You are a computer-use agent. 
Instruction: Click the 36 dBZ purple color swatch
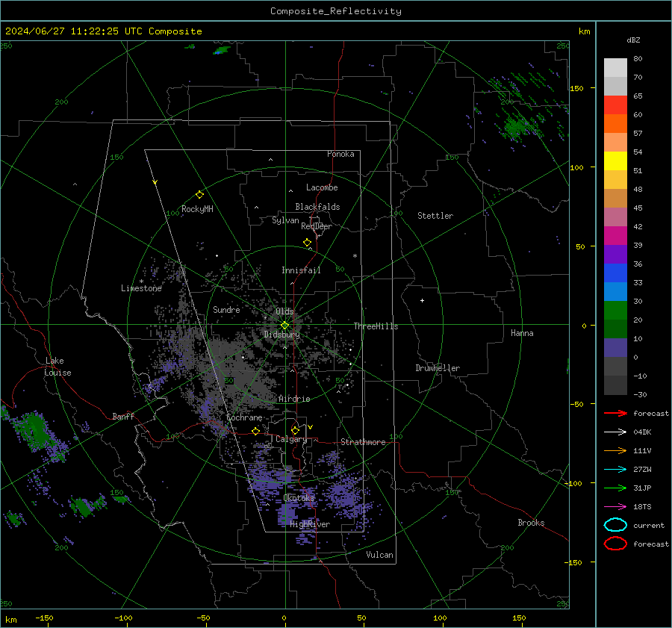(x=615, y=254)
